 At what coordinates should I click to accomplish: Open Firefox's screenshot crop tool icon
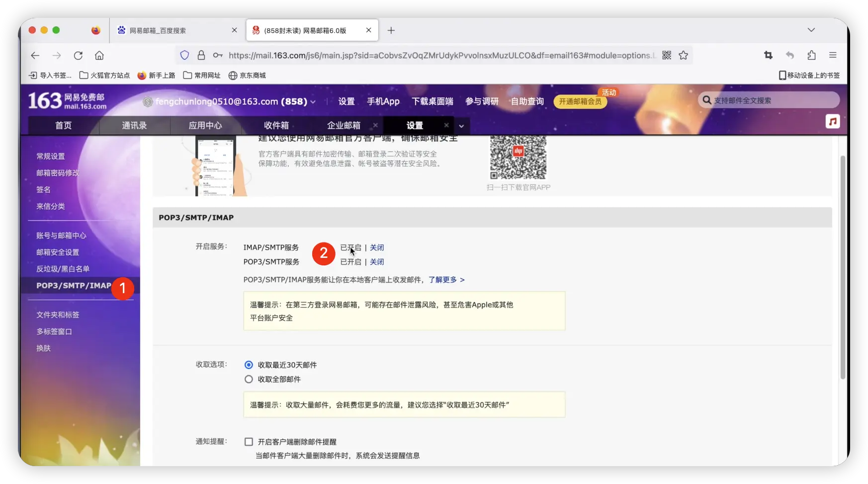click(768, 55)
